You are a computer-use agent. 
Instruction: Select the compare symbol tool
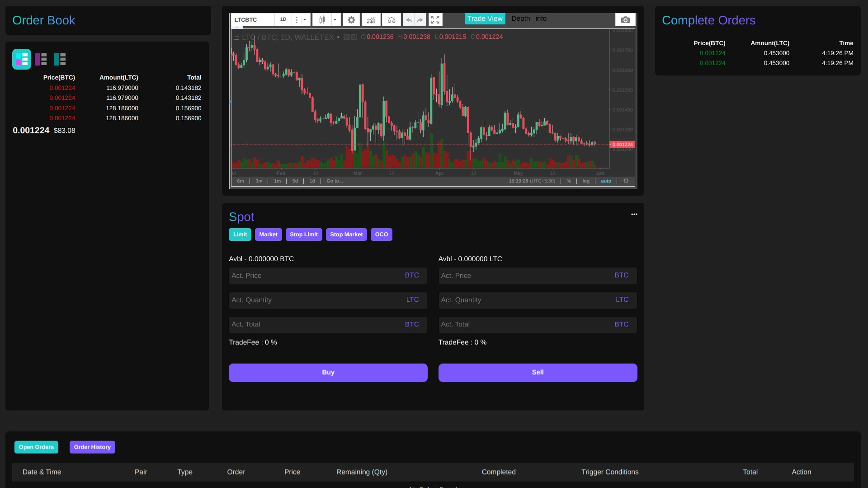[391, 19]
